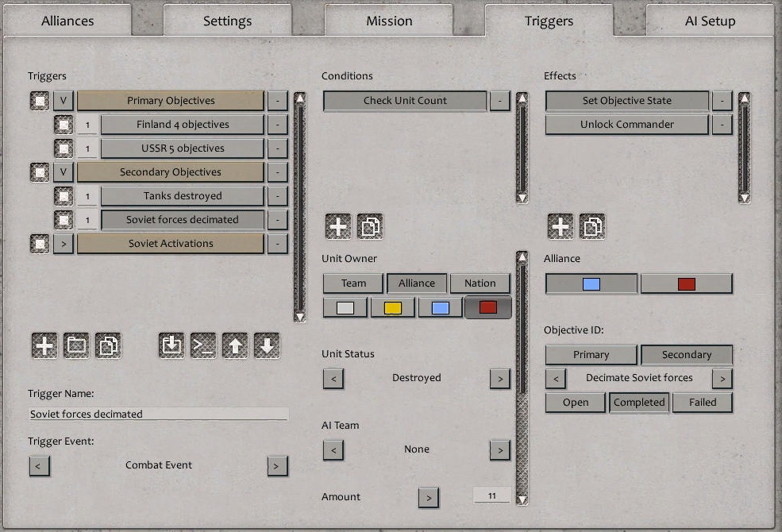Select next Unit Status option

pos(500,379)
